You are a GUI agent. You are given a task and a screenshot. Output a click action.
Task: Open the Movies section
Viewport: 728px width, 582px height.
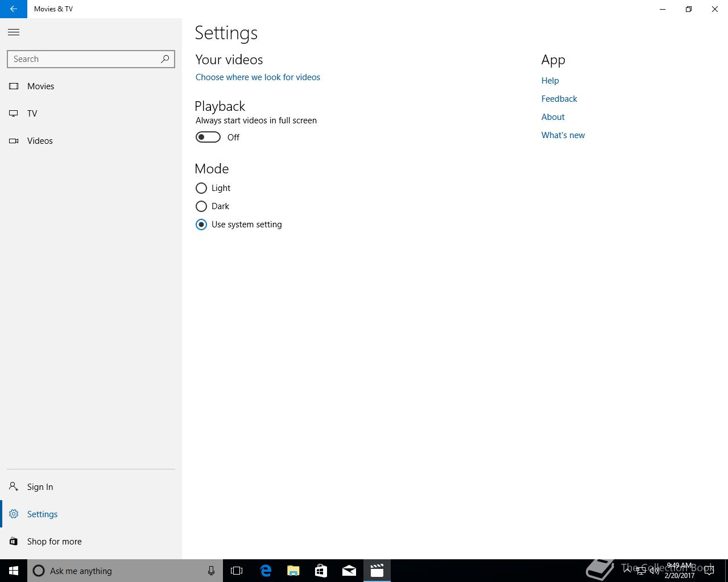(40, 86)
